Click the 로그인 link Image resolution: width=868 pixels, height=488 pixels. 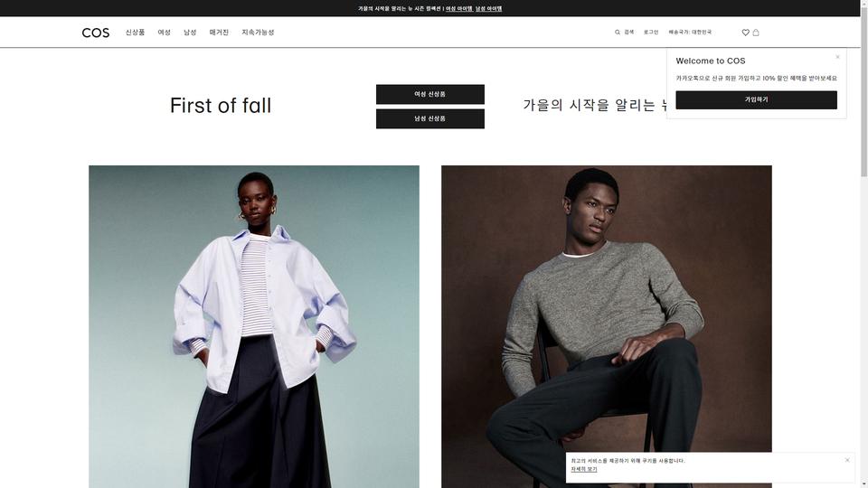(x=651, y=33)
